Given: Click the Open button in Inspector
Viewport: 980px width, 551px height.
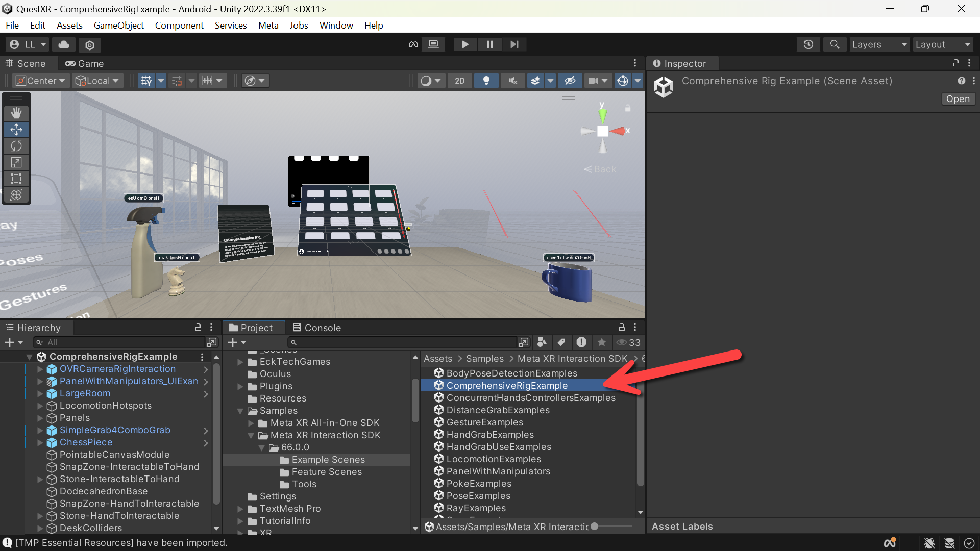Looking at the screenshot, I should coord(958,99).
